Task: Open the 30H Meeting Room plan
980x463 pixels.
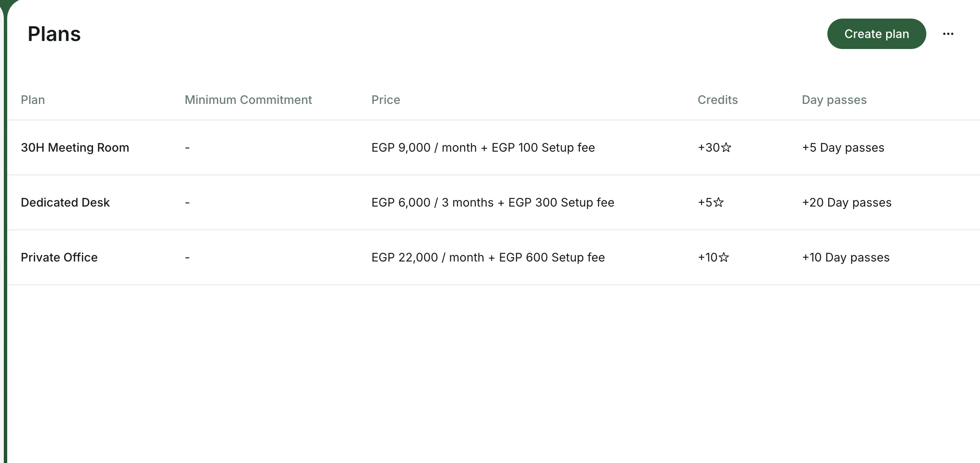Action: pos(75,147)
